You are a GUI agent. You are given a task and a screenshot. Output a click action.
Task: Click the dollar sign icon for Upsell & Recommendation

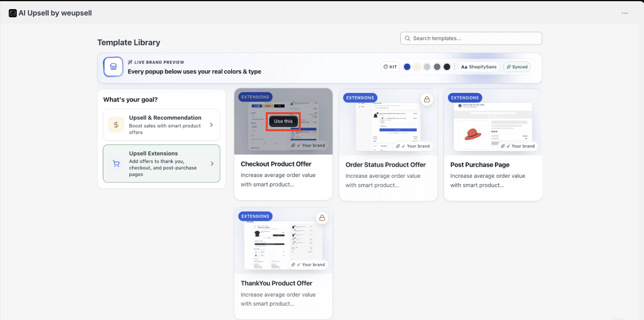point(116,125)
